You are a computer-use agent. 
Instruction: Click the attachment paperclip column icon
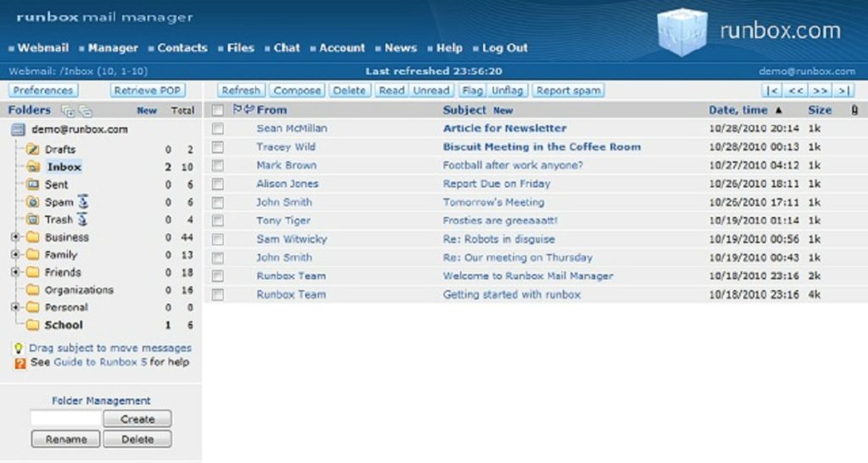[x=854, y=109]
